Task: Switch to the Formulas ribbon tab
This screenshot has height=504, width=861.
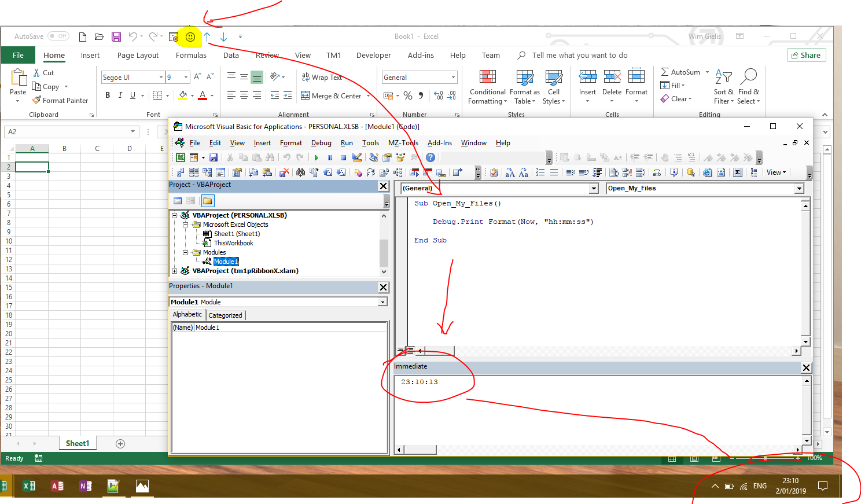Action: 191,56
